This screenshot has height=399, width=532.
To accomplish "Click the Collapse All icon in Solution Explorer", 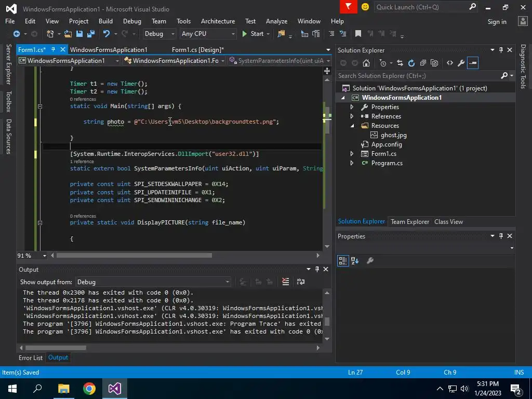I will coord(423,63).
